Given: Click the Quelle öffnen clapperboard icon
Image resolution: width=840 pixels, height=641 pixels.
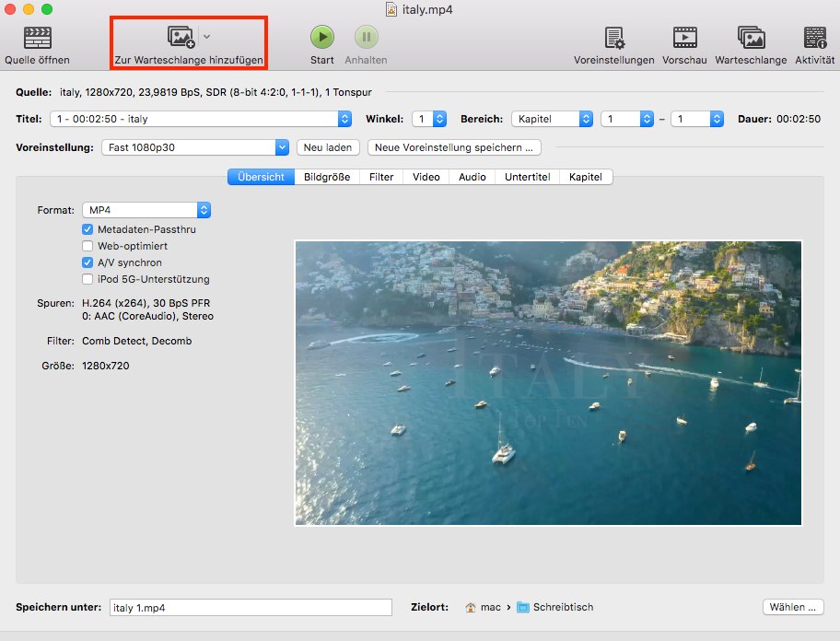Looking at the screenshot, I should click(37, 38).
